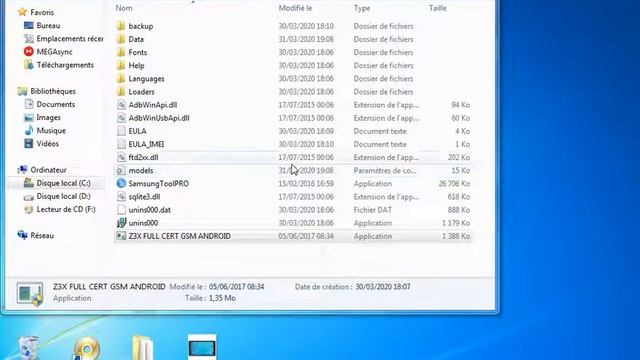This screenshot has height=360, width=640.
Task: Click the SamsungToolPRO file name
Action: pyautogui.click(x=158, y=184)
